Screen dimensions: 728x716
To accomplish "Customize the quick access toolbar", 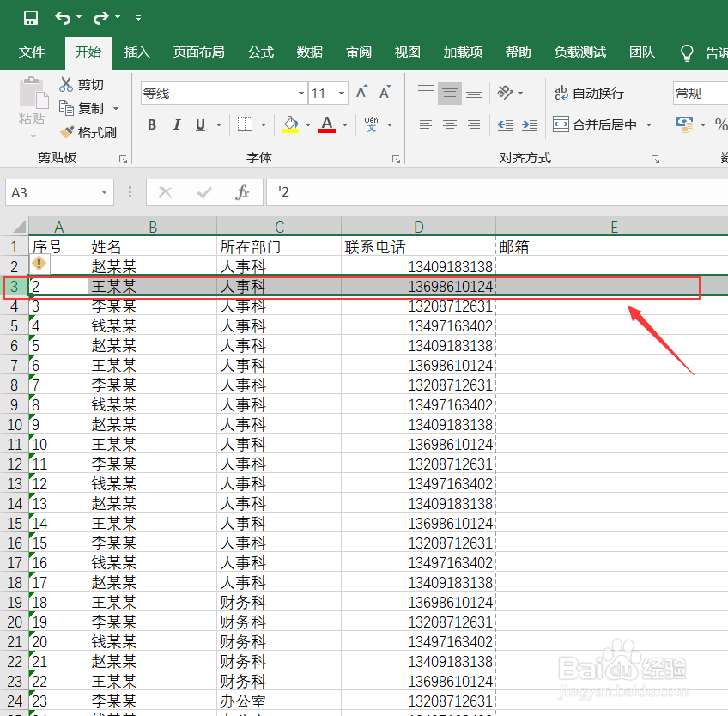I will [x=138, y=18].
